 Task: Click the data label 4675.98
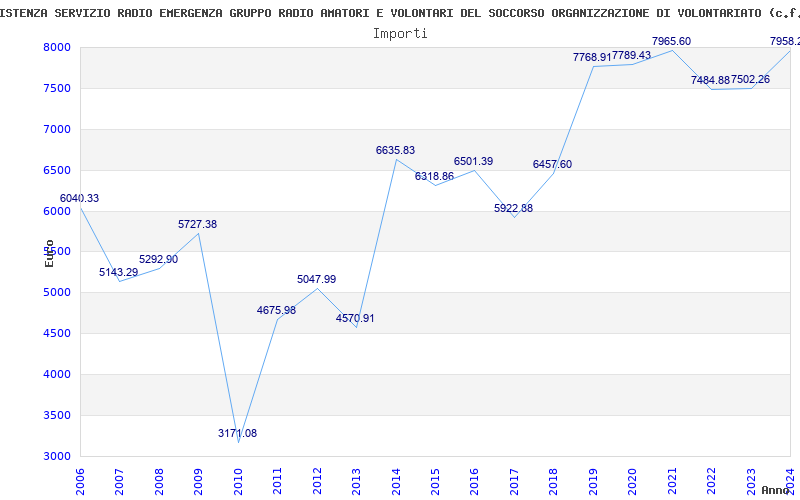[x=276, y=310]
